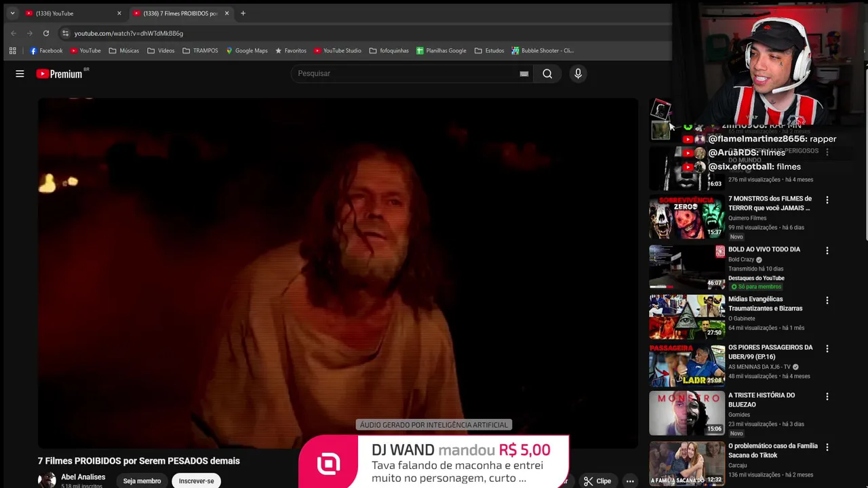Open options menu for '7 MONSTROS' video
The image size is (868, 488).
pyautogui.click(x=827, y=200)
